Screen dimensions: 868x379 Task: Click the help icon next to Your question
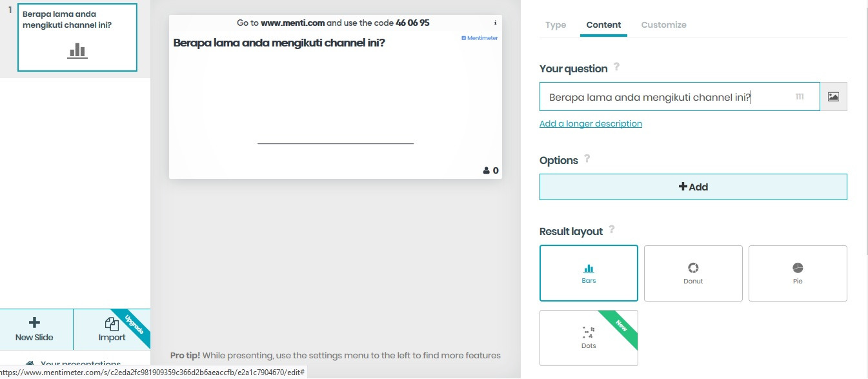(616, 67)
